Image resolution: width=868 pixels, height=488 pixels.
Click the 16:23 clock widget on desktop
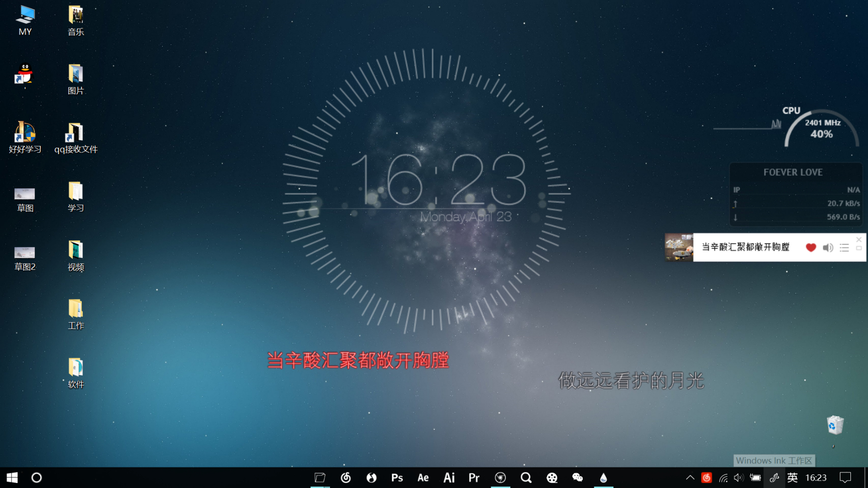click(x=439, y=180)
